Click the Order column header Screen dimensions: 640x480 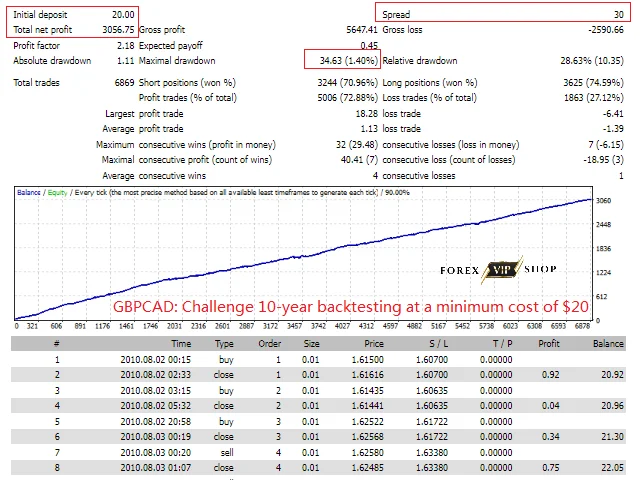pos(269,344)
